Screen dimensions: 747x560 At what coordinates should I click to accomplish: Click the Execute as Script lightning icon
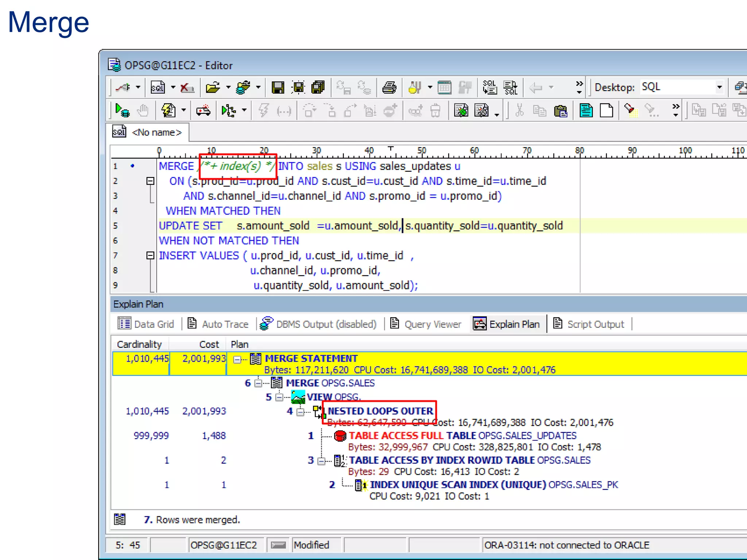169,110
